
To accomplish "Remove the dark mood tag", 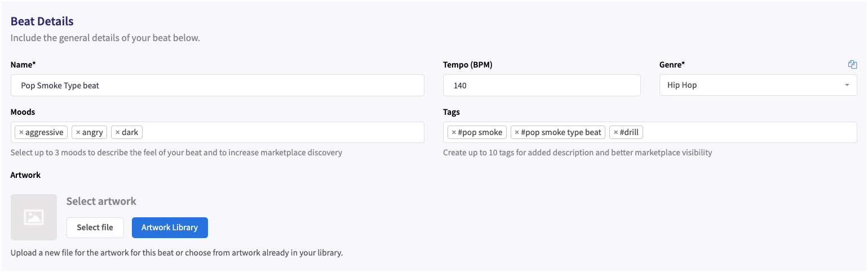I will [x=118, y=132].
